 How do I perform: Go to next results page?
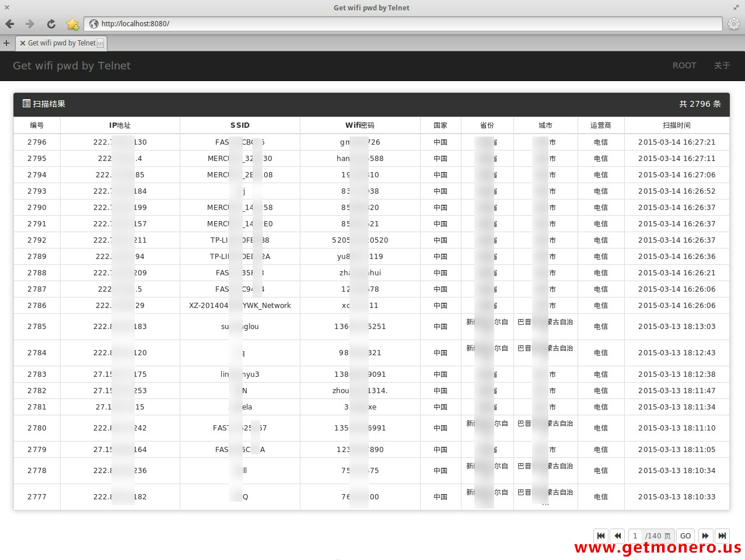[705, 535]
